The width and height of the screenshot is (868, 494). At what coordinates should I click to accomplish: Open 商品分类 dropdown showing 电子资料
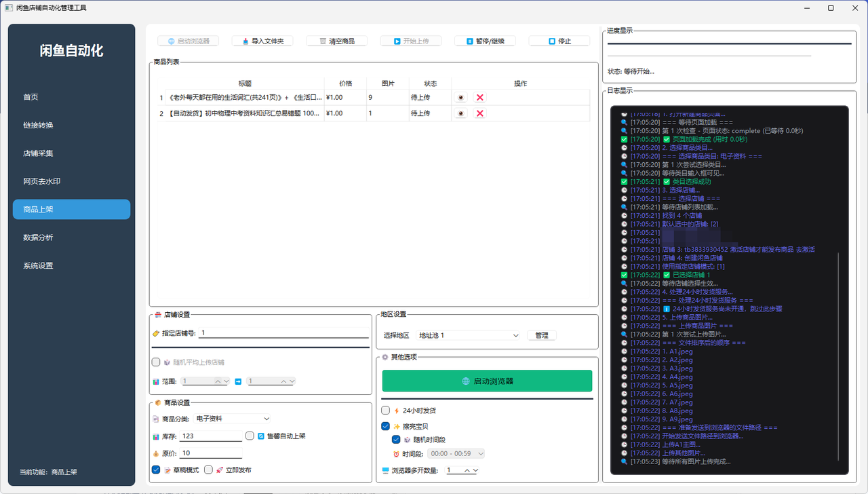(x=233, y=419)
